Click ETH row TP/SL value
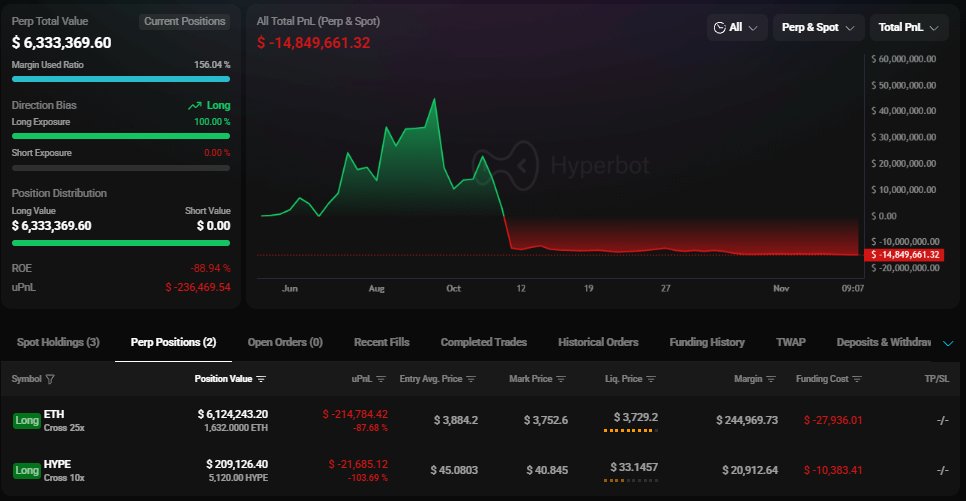 coord(943,420)
